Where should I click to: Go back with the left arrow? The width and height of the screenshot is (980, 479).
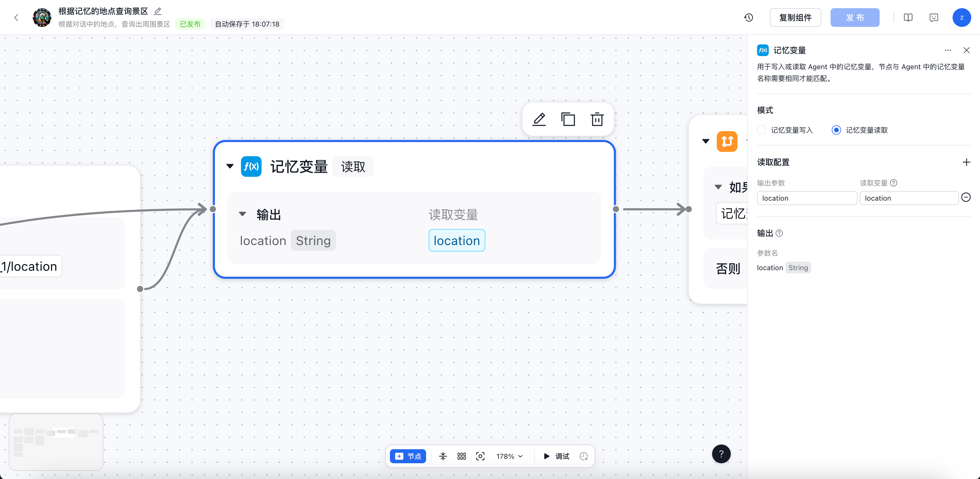tap(16, 18)
